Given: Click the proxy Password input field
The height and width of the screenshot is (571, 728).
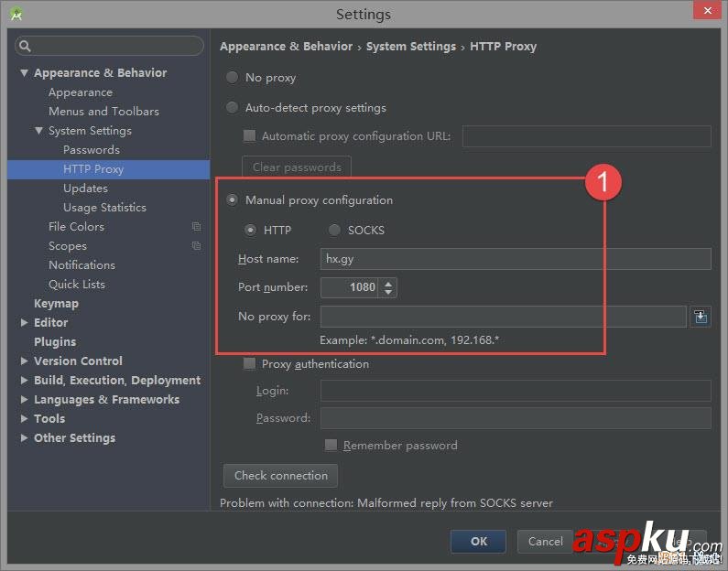Looking at the screenshot, I should pyautogui.click(x=516, y=418).
